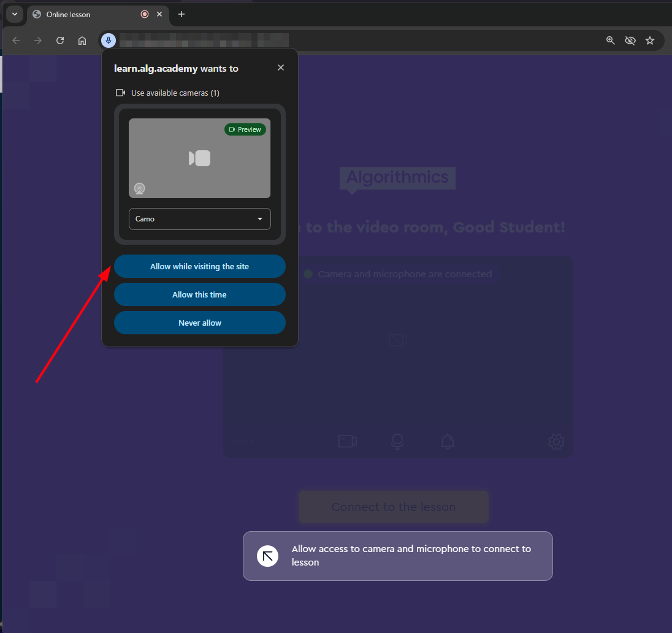Screen dimensions: 672x633
Task: Toggle the microphone in the video room
Action: (398, 442)
